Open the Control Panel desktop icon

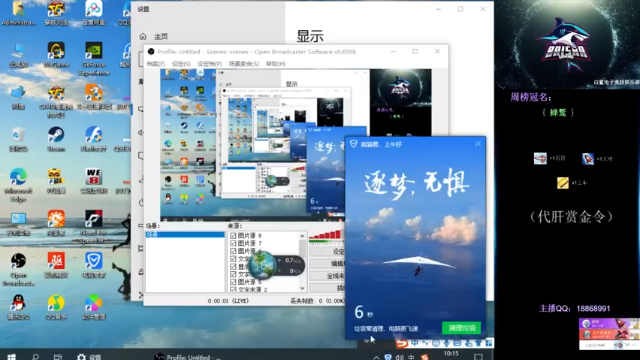point(18,223)
